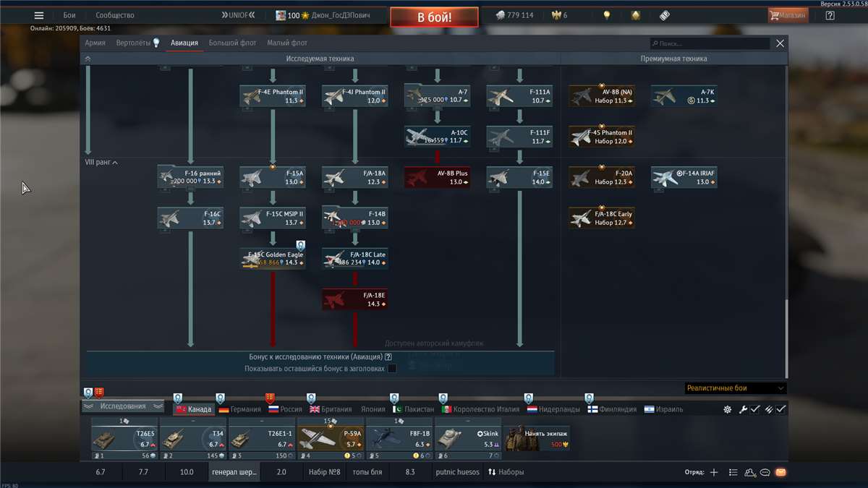Toggle Показывать оставшийся бонус в заголовках checkbox
868x488 pixels.
[x=392, y=369]
